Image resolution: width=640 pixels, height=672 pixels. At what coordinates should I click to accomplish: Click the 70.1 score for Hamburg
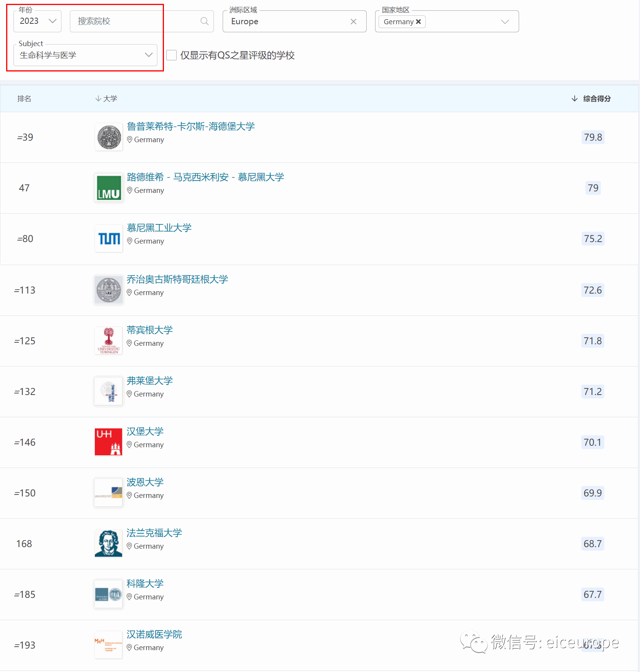(592, 442)
